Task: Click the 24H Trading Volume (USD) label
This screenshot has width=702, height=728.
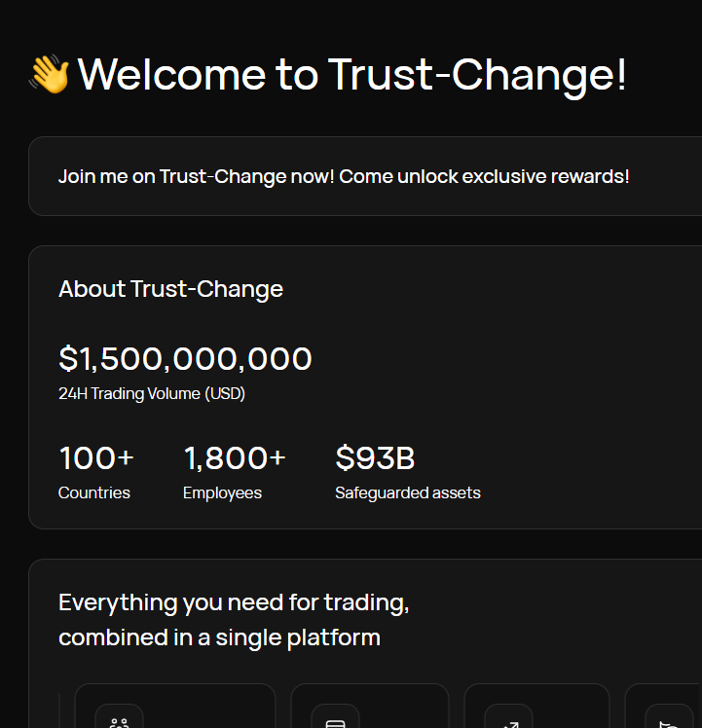Action: pos(152,394)
